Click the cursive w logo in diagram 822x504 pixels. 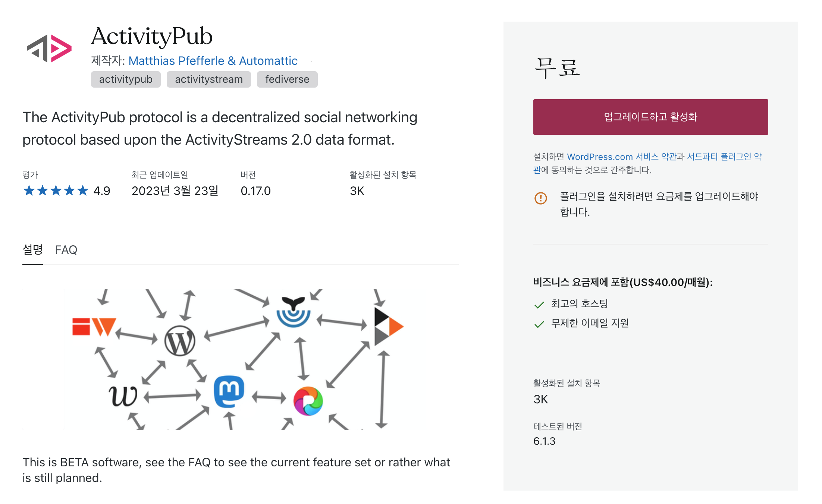point(123,396)
